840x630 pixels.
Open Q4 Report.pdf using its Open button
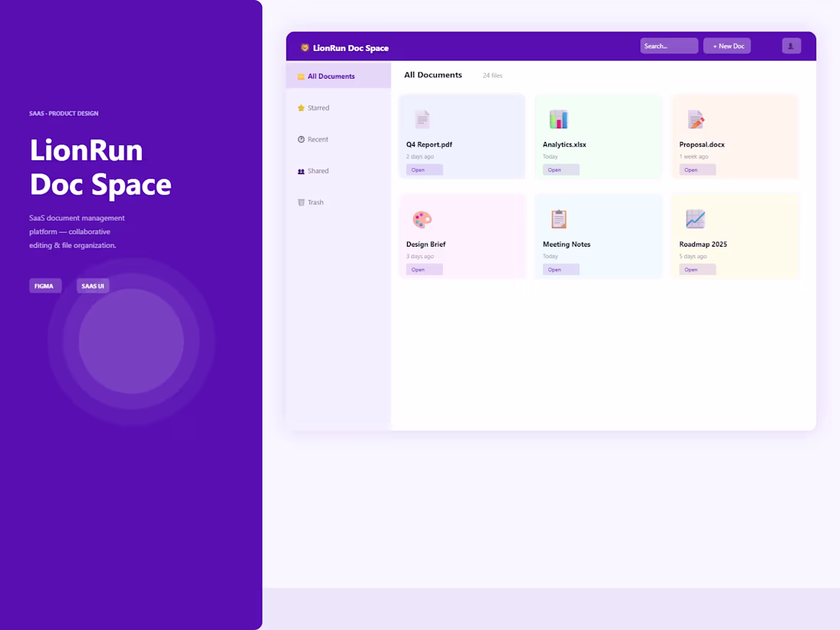point(424,169)
